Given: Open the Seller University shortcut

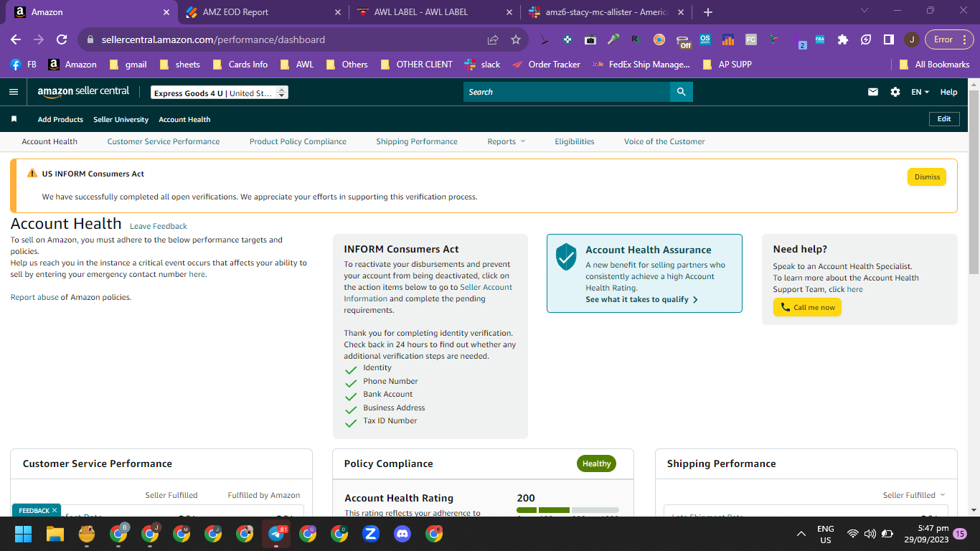Looking at the screenshot, I should [121, 119].
